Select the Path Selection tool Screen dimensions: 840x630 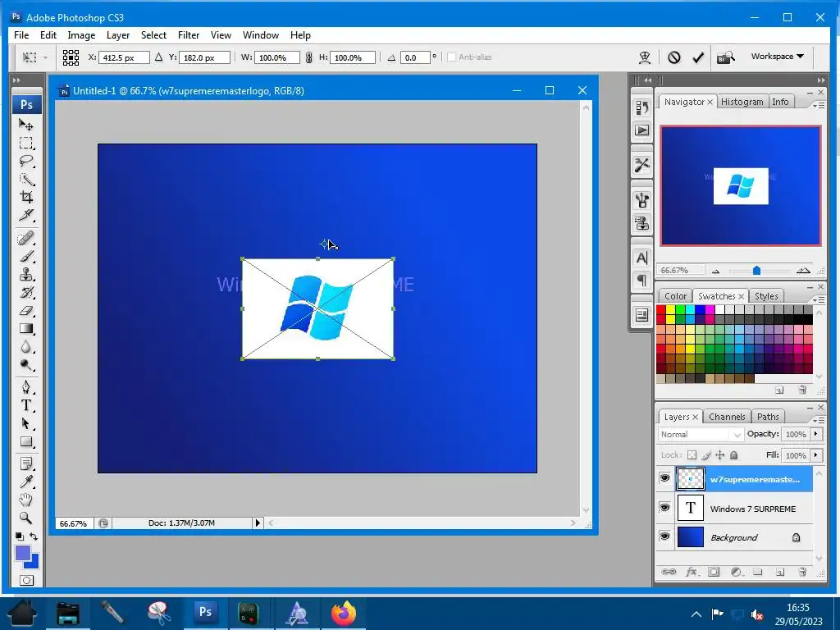click(25, 423)
